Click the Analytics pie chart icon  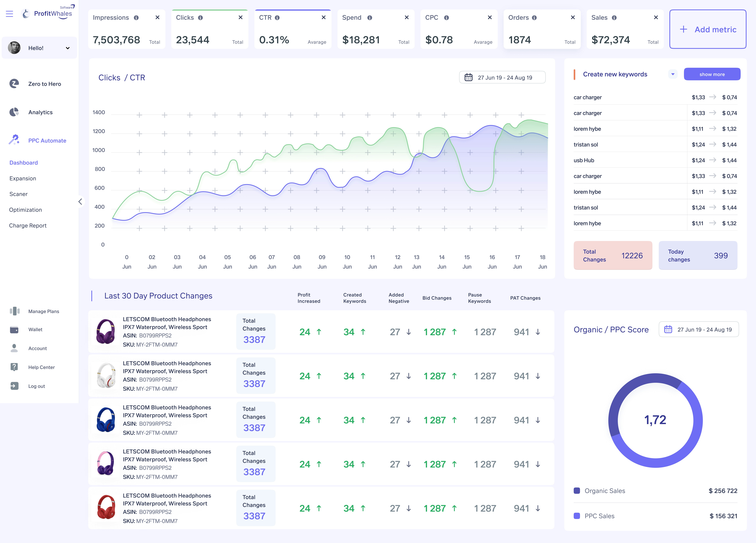[14, 112]
